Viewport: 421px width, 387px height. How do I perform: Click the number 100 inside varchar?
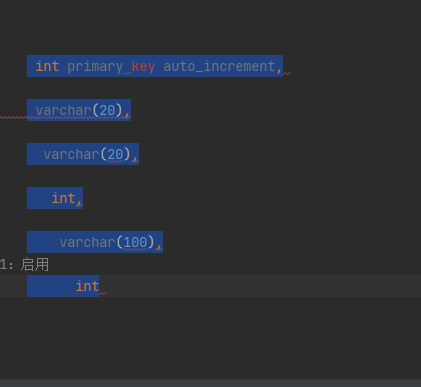pyautogui.click(x=135, y=242)
